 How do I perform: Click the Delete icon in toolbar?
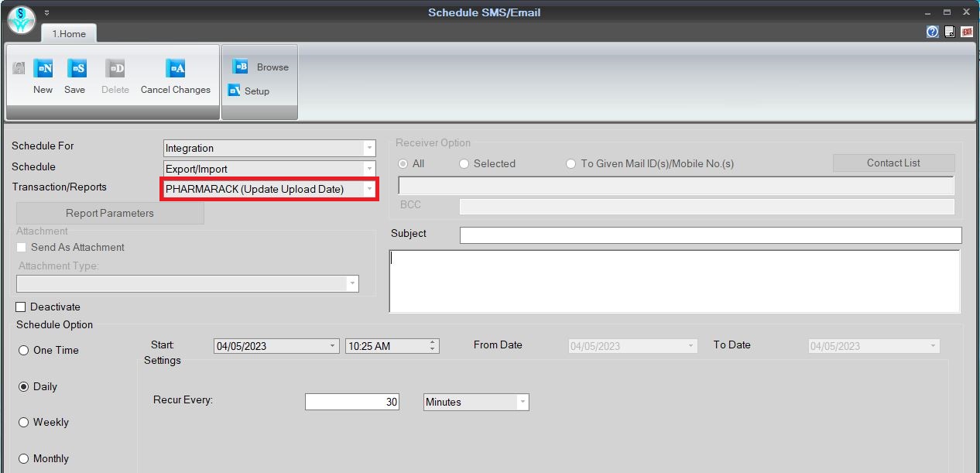[x=115, y=68]
